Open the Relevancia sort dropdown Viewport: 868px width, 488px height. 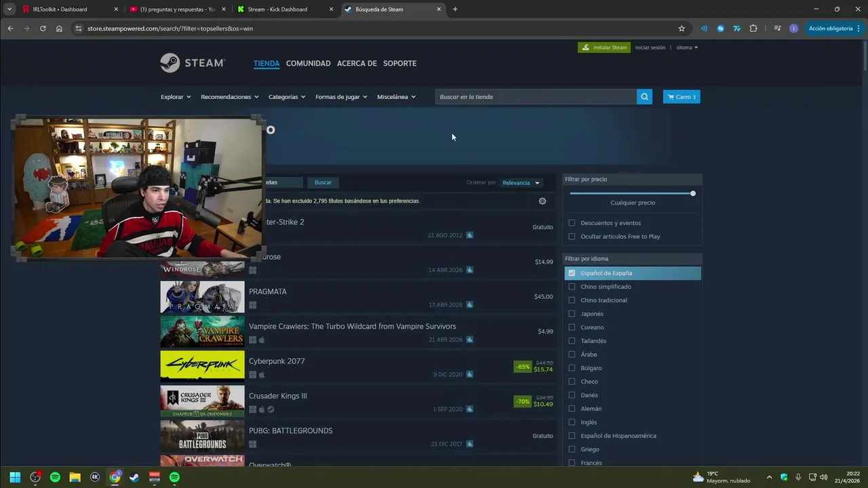click(521, 183)
